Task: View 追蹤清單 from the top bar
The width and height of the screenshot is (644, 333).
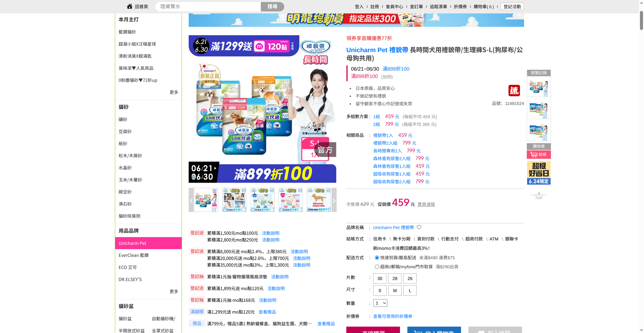Action: pyautogui.click(x=438, y=7)
